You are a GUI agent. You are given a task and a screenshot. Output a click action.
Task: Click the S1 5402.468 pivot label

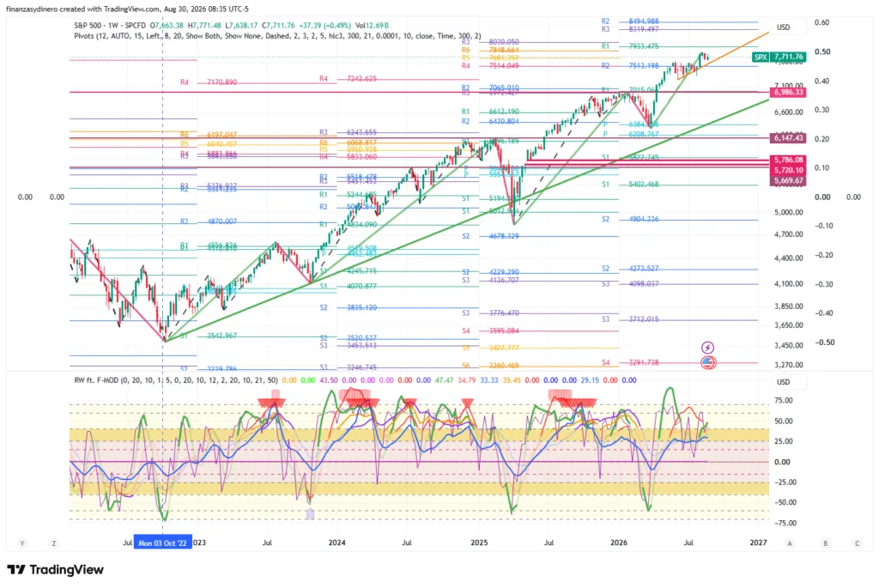tap(630, 185)
